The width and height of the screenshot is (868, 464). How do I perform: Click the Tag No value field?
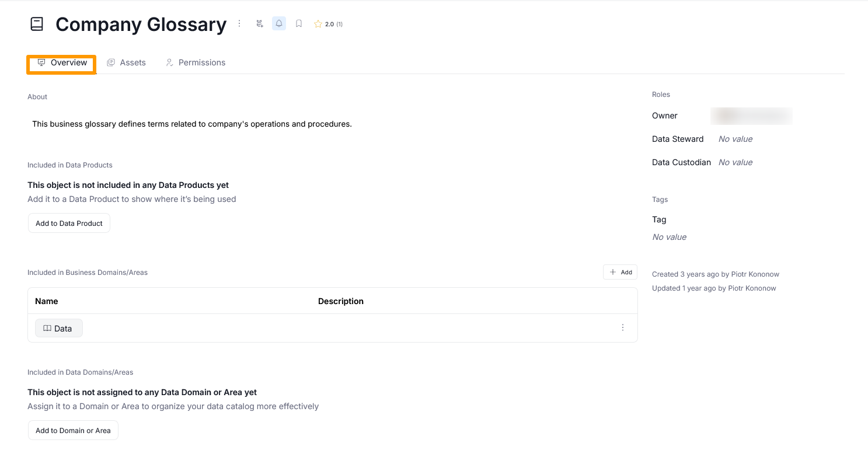click(669, 238)
